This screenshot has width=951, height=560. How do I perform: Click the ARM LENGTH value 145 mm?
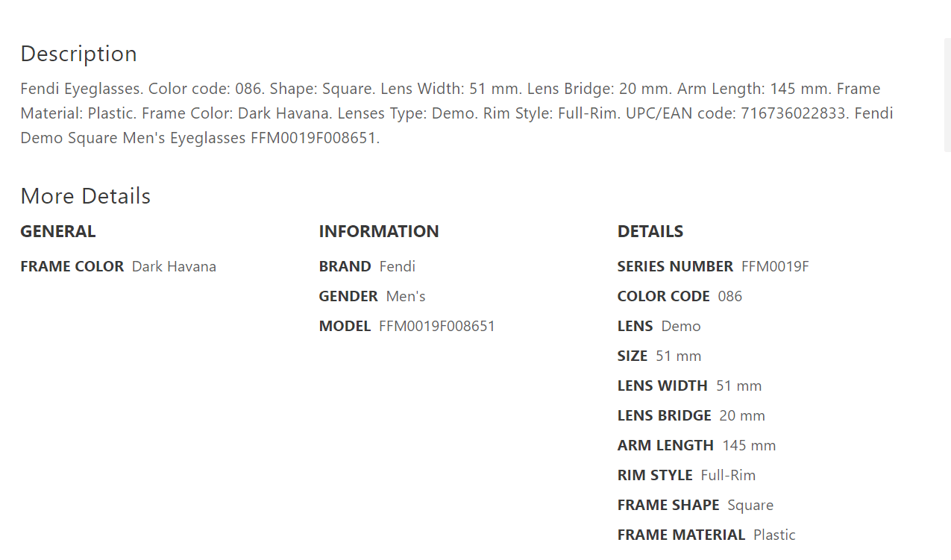pyautogui.click(x=748, y=445)
